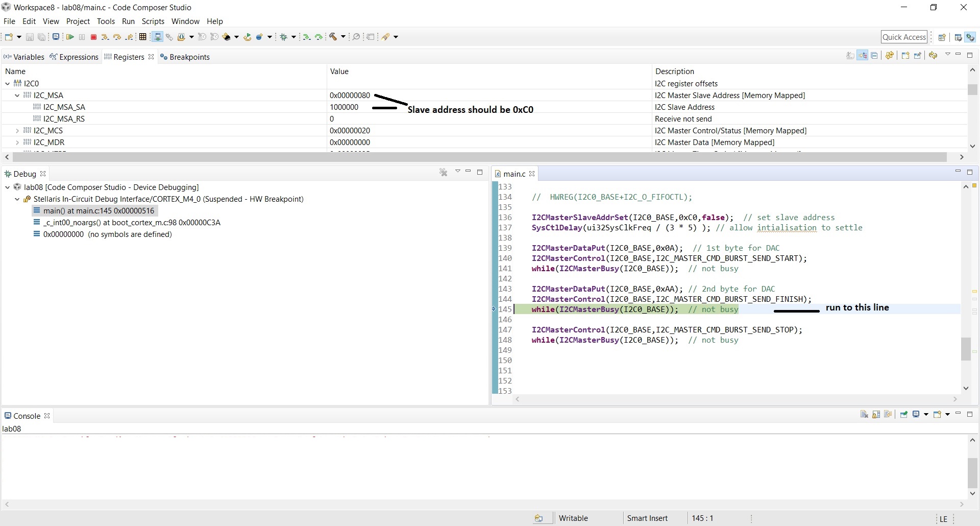Click the green Resume debug button
980x526 pixels.
click(70, 37)
